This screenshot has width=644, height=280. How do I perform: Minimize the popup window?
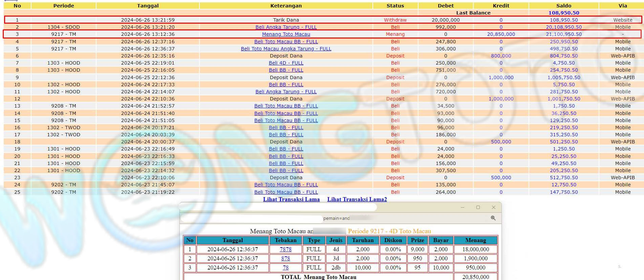tap(463, 207)
